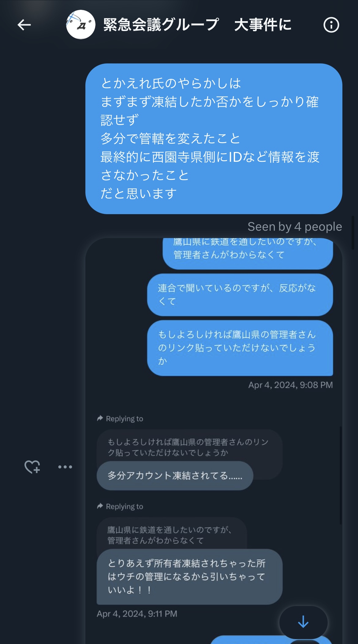The image size is (358, 644).
Task: Open quoted message もしよろしければ鷹山県 under Replying to
Action: pyautogui.click(x=189, y=447)
